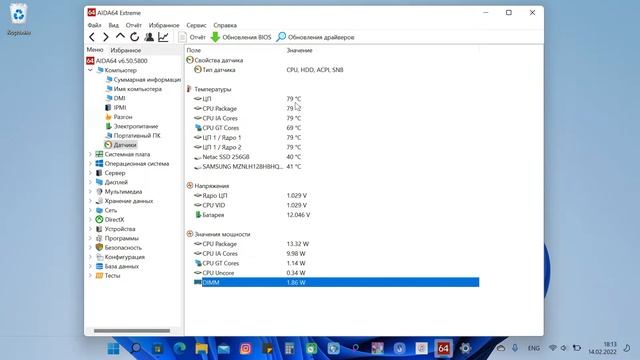This screenshot has height=360, width=640.
Task: Switch to the Меню tab in the sidebar
Action: pyautogui.click(x=95, y=50)
